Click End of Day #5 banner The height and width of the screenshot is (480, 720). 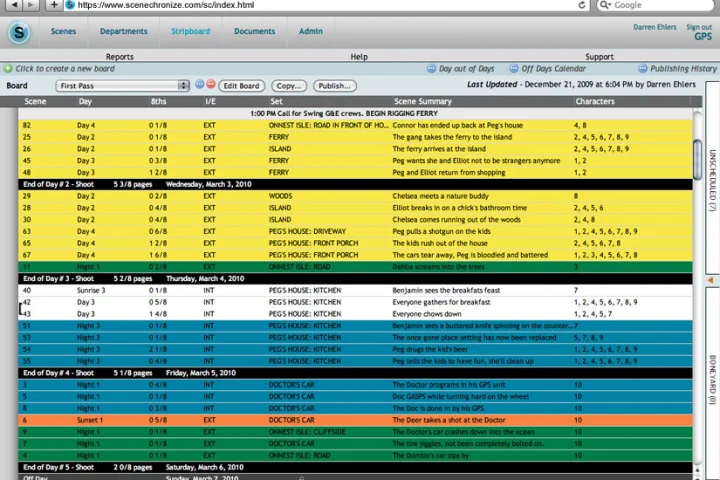(x=355, y=467)
